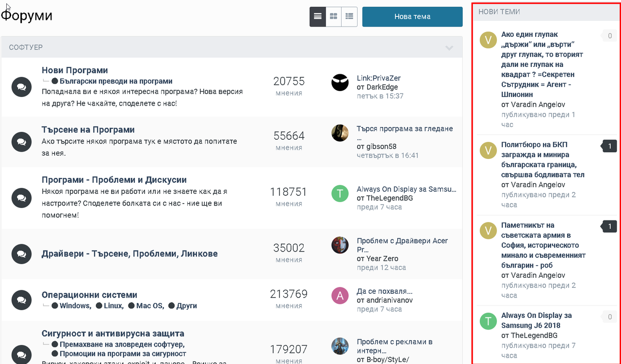Open the Mac OS subforum
Image resolution: width=621 pixels, height=364 pixels.
coord(150,306)
